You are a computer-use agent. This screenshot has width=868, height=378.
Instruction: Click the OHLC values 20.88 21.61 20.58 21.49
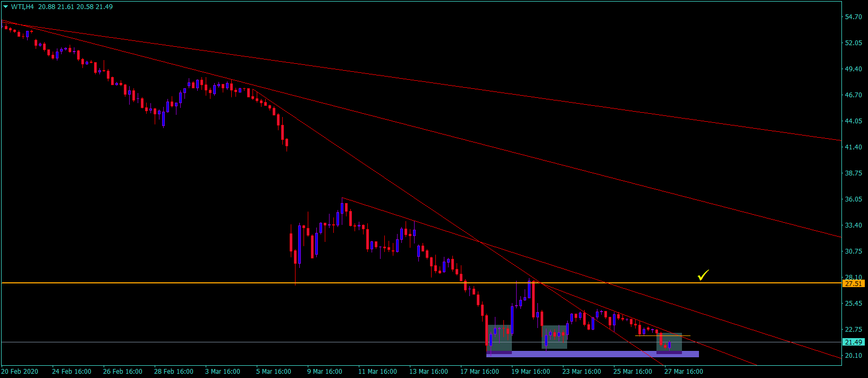click(75, 7)
